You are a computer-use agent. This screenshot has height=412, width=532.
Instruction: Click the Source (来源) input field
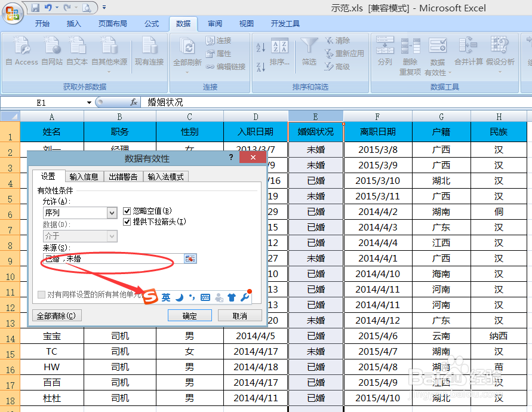coord(113,259)
